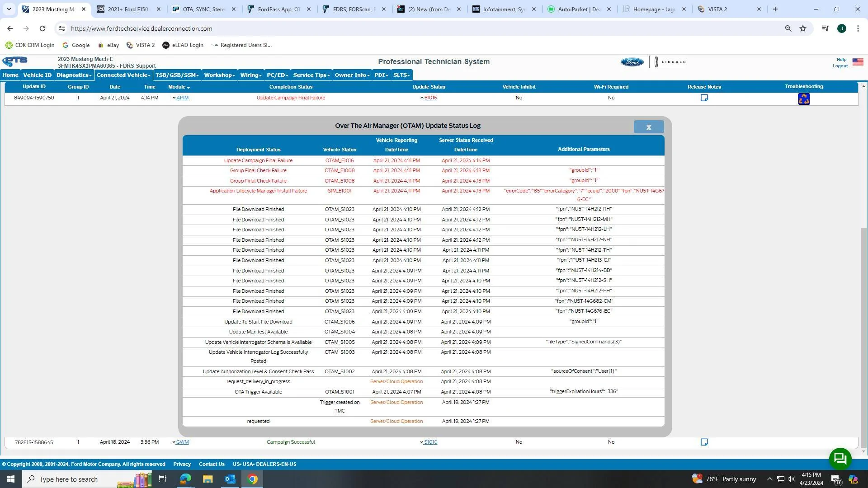This screenshot has height=488, width=868.
Task: Click the Ford oval logo
Action: click(x=632, y=62)
